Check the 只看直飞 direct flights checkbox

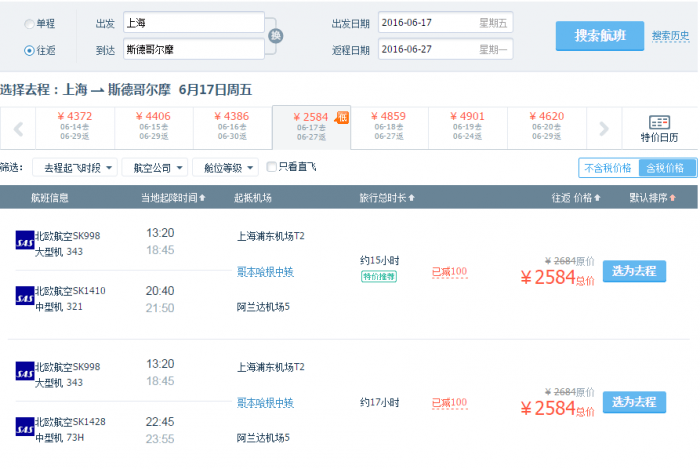coord(271,167)
